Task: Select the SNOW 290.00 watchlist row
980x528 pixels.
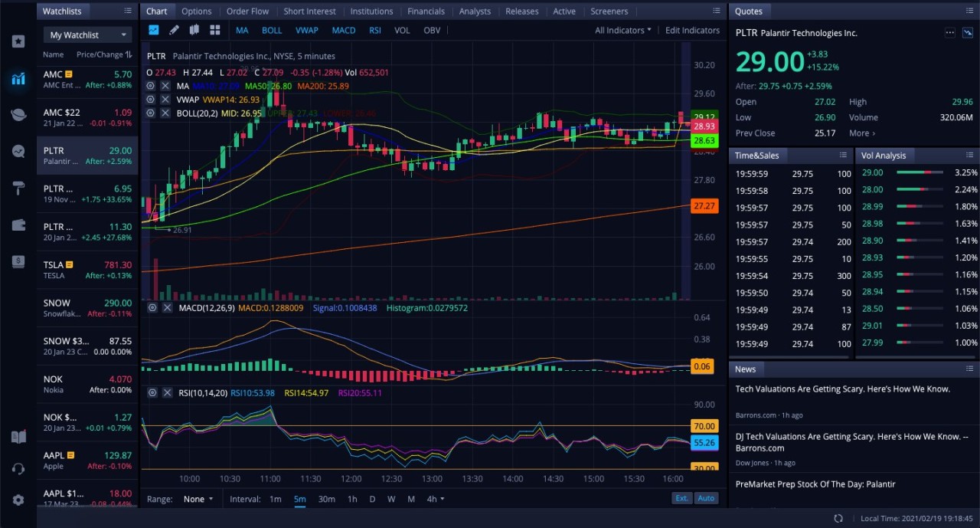Action: coord(88,308)
